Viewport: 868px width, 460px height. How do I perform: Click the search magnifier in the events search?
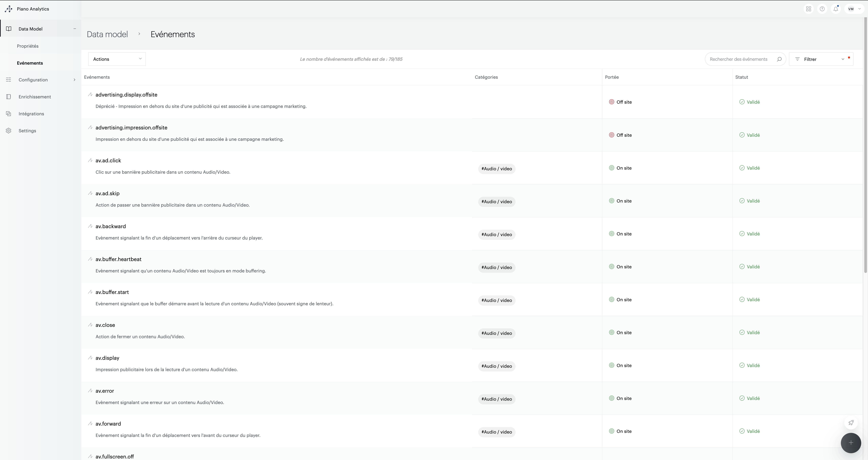point(779,59)
